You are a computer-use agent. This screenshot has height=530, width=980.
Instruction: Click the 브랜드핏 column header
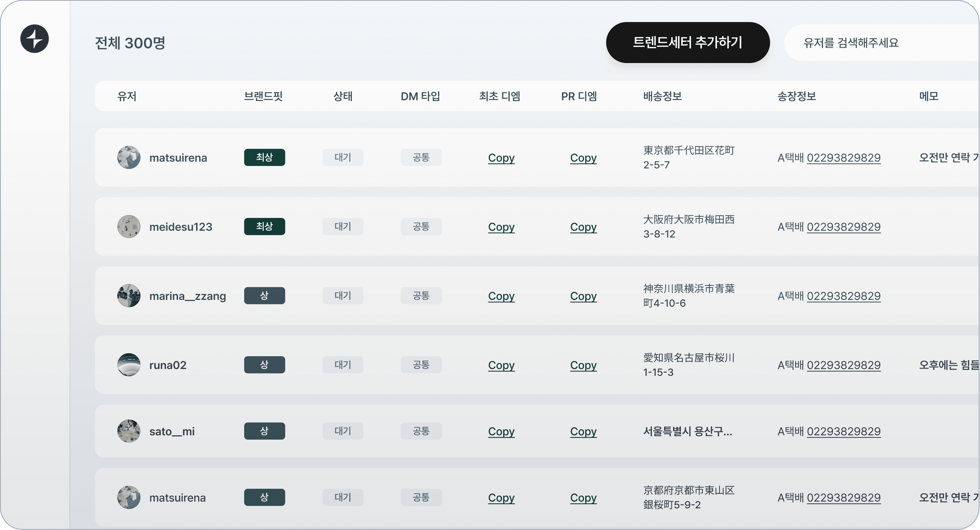pyautogui.click(x=263, y=96)
